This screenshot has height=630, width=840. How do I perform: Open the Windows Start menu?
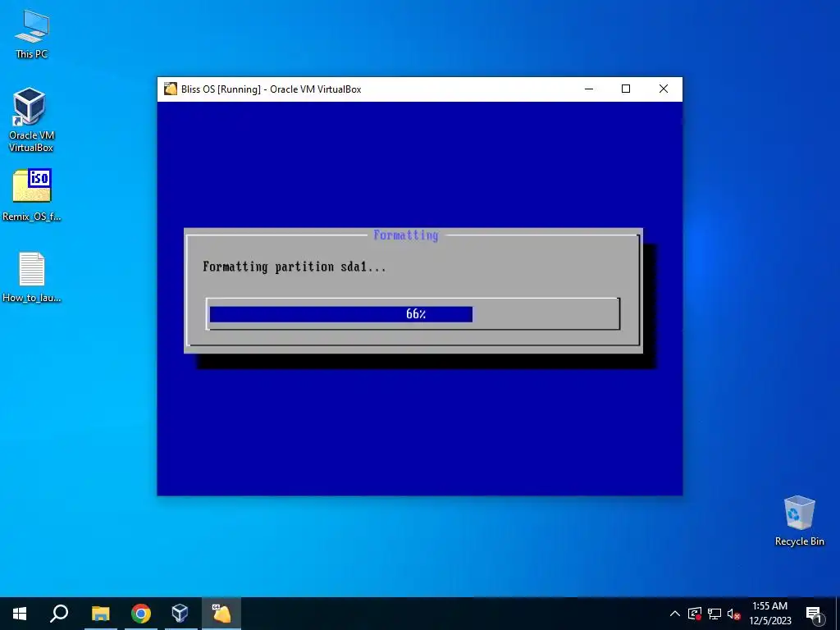point(20,614)
